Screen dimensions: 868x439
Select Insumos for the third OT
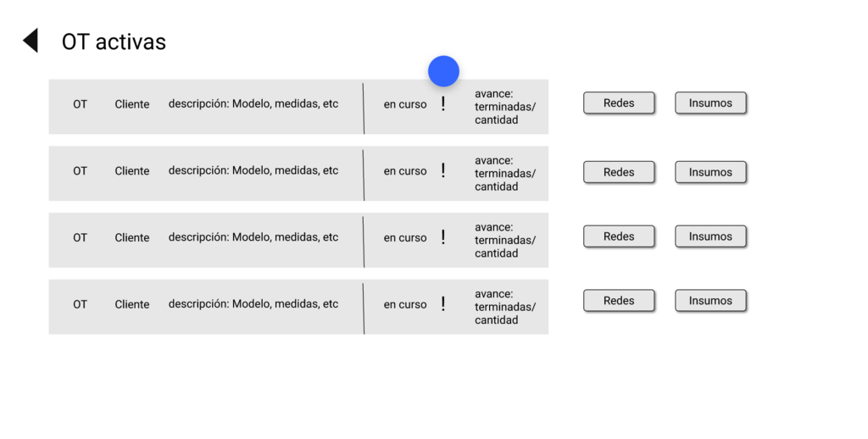(x=710, y=236)
